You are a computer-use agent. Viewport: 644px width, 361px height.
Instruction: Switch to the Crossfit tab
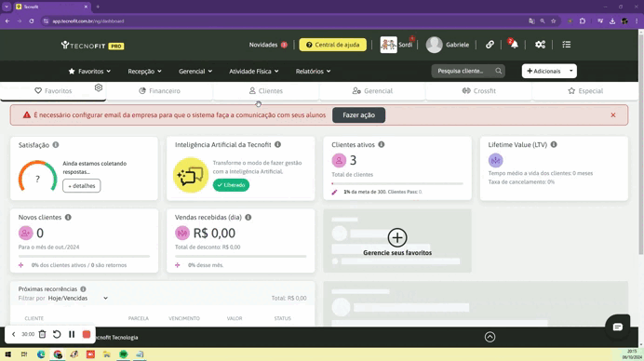(x=479, y=91)
